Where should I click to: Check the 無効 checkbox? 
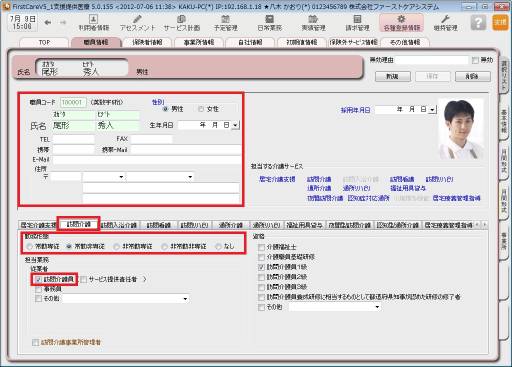(x=475, y=60)
